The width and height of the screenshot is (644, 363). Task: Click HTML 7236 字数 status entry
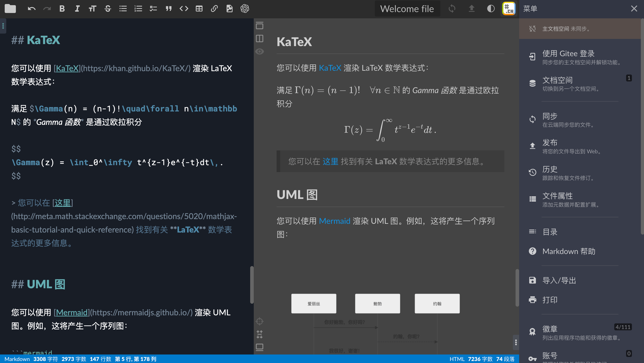coord(471,359)
